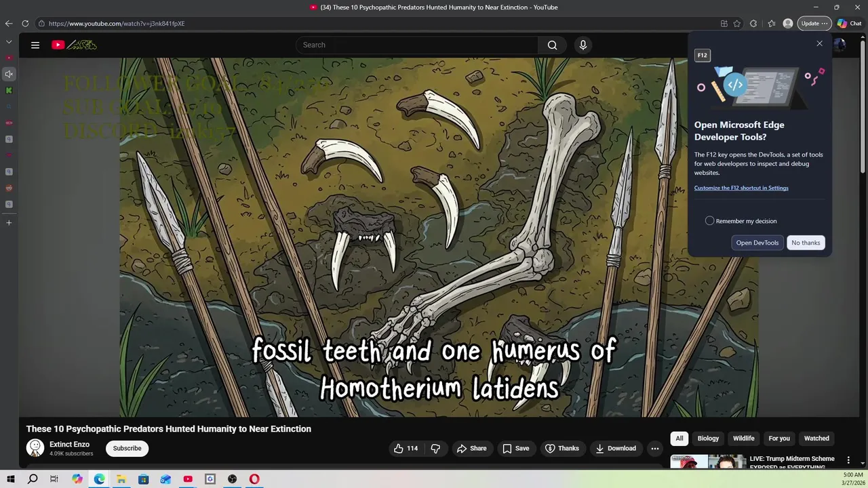Select the Remember my decision radio button
The image size is (868, 488).
pyautogui.click(x=709, y=221)
